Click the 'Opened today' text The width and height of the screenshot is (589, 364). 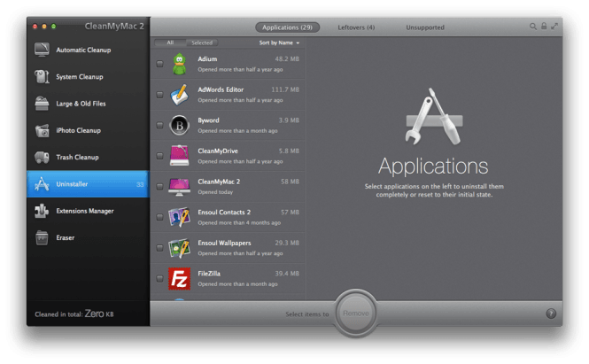(x=215, y=192)
